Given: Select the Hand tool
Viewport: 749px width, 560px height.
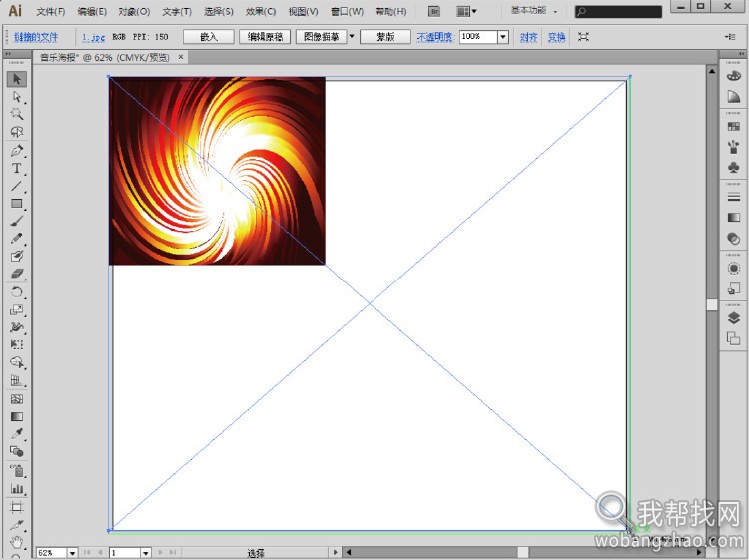Looking at the screenshot, I should coord(17,542).
